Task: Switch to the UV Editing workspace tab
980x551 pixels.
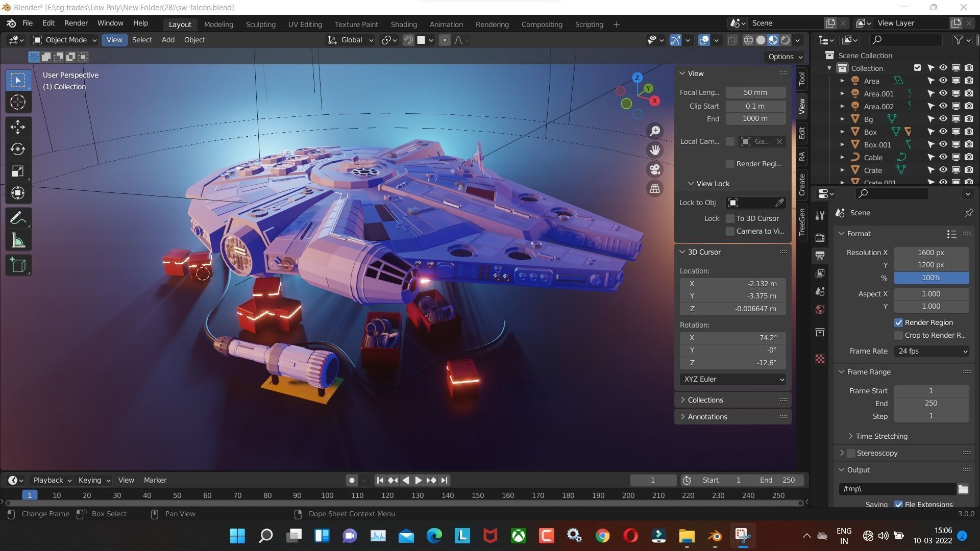Action: tap(305, 24)
